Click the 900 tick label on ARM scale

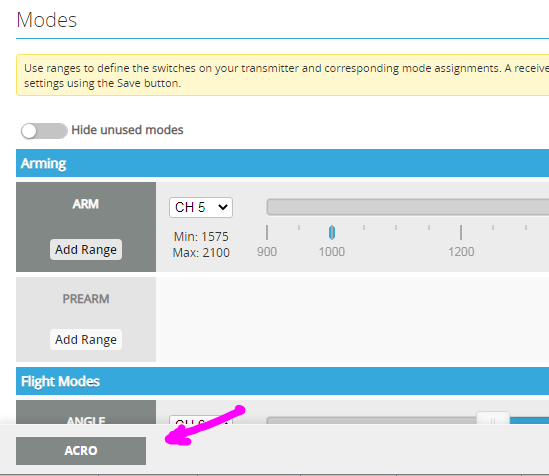click(x=267, y=252)
